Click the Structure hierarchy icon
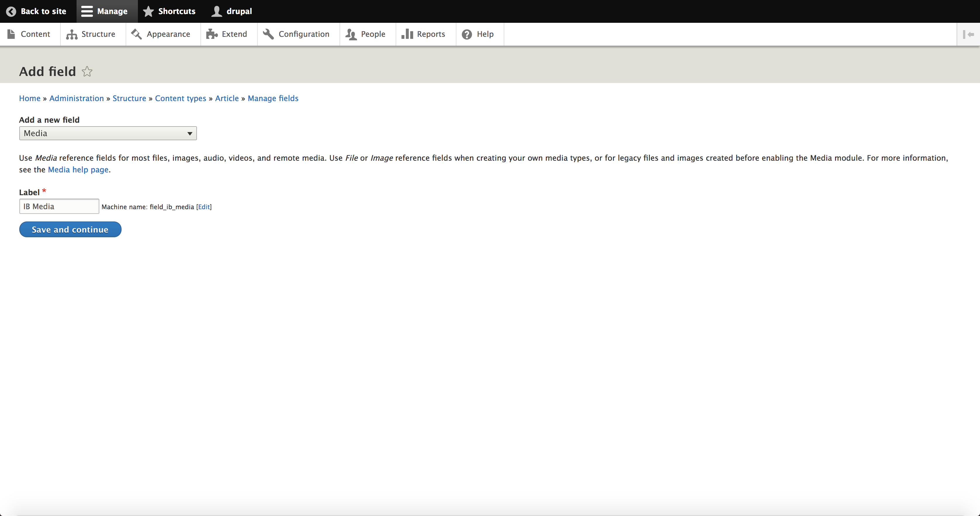The image size is (980, 516). (x=72, y=34)
